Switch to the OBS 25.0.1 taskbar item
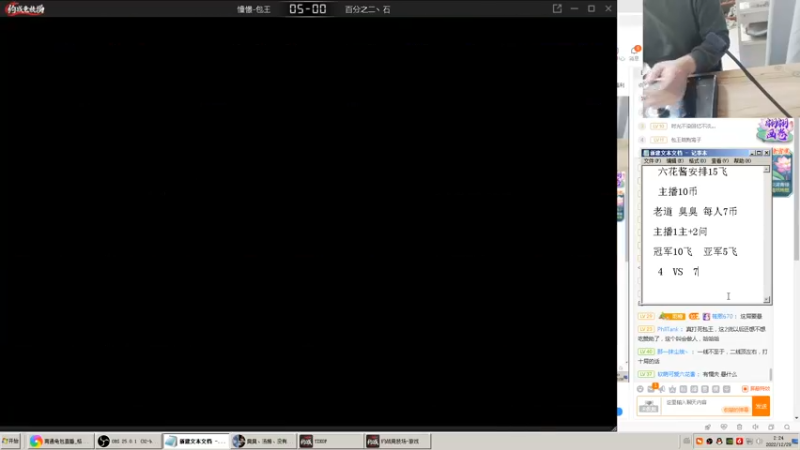 tap(128, 441)
